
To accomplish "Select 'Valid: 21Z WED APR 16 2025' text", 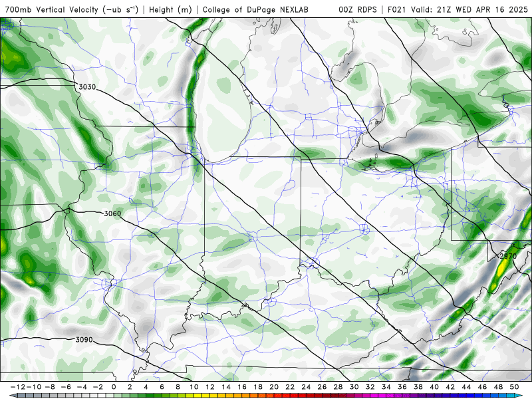I will point(469,9).
